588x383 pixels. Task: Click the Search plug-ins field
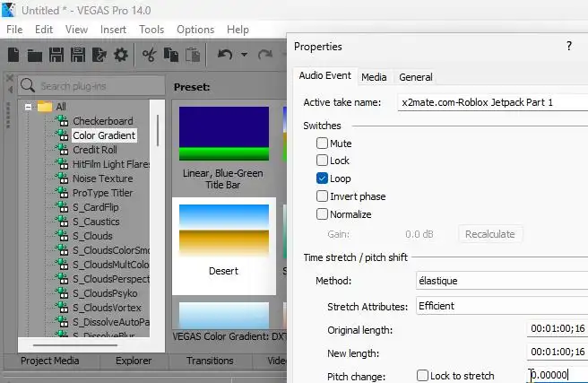(x=91, y=85)
